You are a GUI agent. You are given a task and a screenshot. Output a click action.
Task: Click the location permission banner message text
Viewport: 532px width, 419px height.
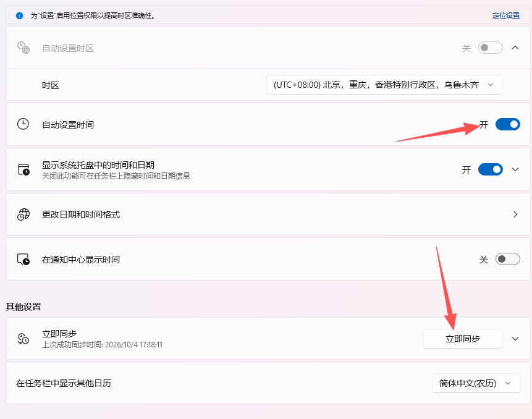pos(93,15)
